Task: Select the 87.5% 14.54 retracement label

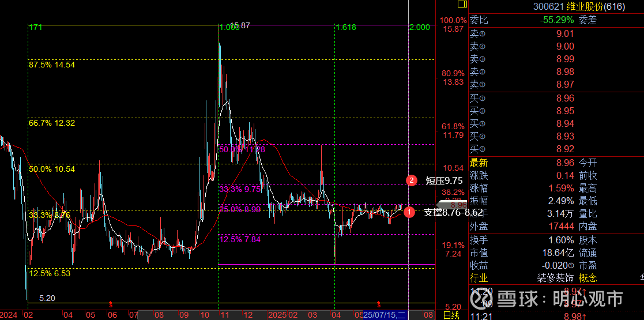Action: click(x=52, y=65)
